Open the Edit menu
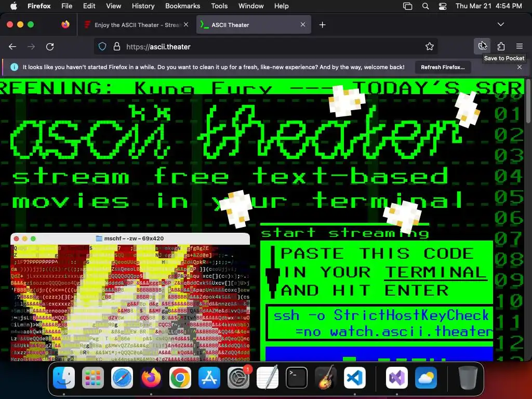This screenshot has height=399, width=532. 89,6
